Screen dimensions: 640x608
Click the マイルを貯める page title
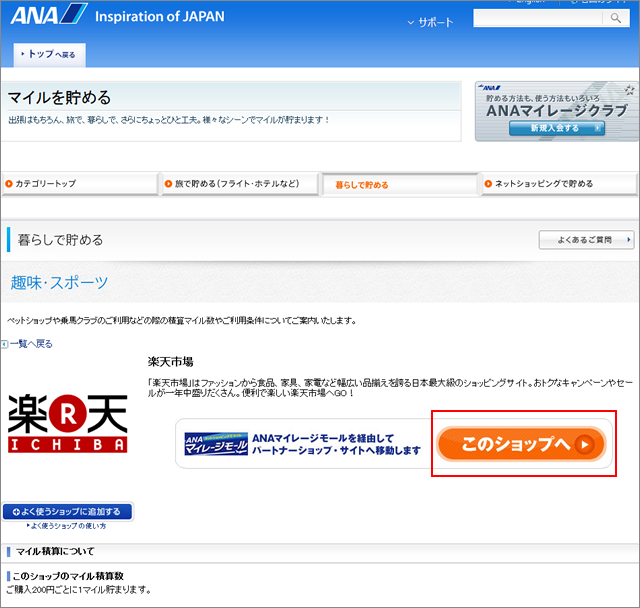(x=59, y=98)
